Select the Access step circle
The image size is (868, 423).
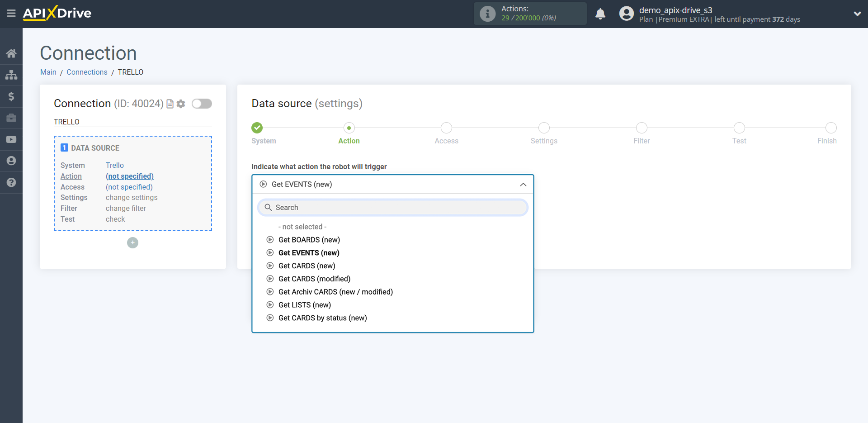pos(446,128)
